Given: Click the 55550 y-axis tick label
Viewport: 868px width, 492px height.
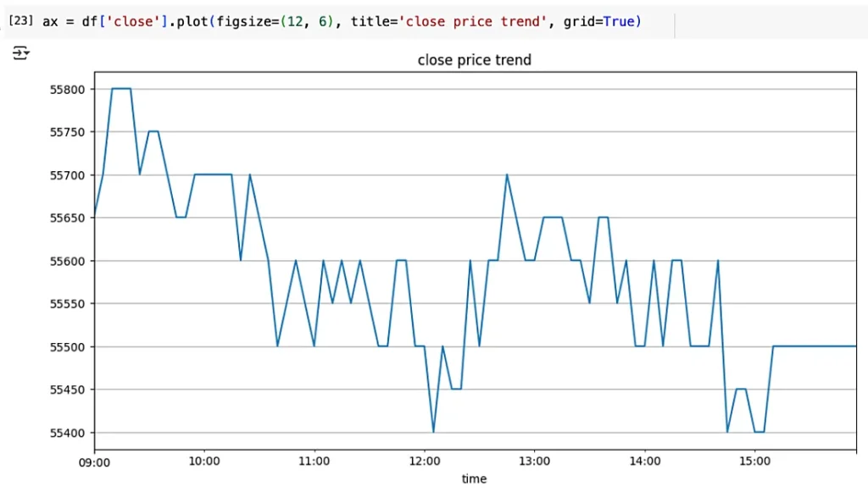Looking at the screenshot, I should tap(68, 303).
